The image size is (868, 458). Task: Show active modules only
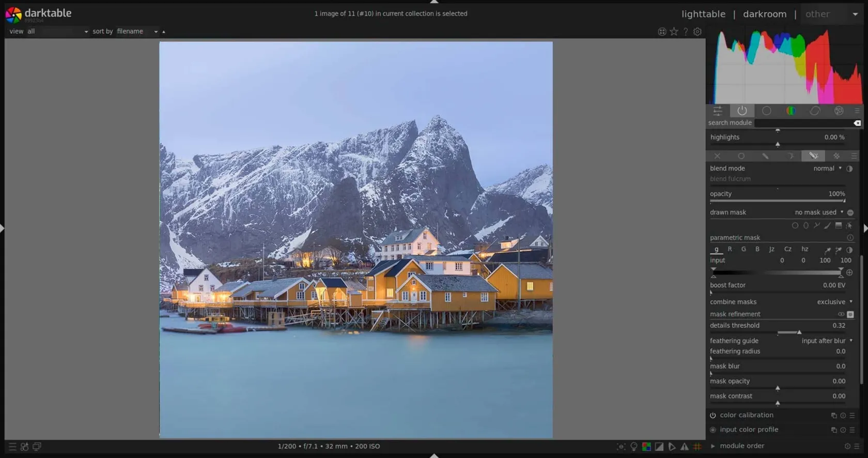742,111
